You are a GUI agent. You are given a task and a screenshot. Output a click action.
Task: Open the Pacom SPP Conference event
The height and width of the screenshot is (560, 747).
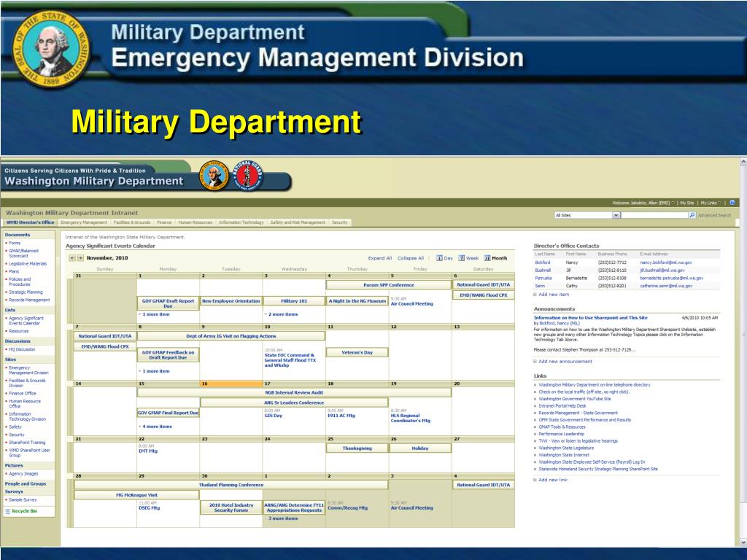388,285
